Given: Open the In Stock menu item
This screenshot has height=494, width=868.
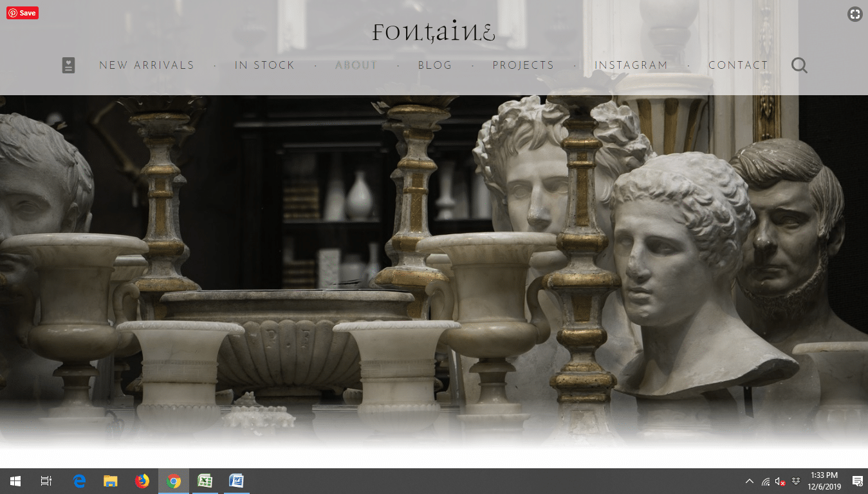Looking at the screenshot, I should coord(264,65).
